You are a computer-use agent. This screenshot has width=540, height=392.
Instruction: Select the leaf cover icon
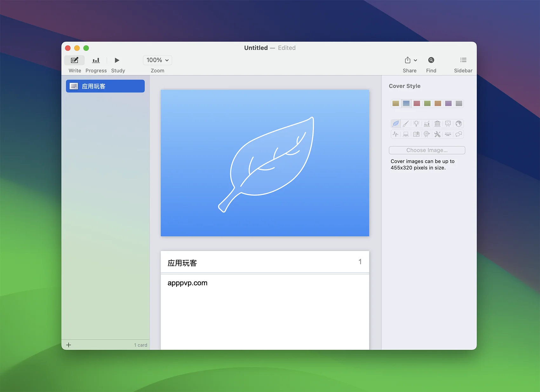click(x=395, y=124)
